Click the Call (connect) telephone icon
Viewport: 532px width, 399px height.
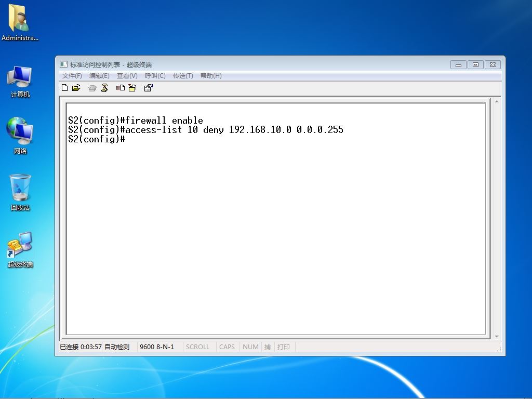92,88
